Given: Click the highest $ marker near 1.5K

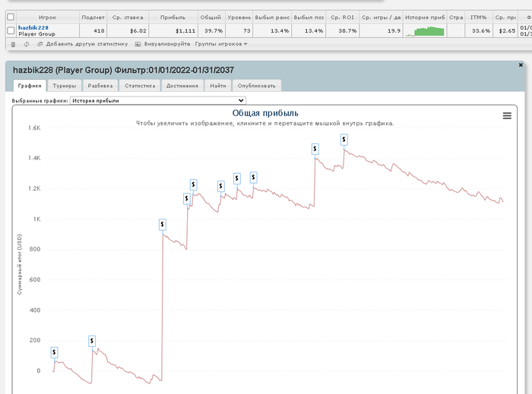Looking at the screenshot, I should (x=344, y=140).
